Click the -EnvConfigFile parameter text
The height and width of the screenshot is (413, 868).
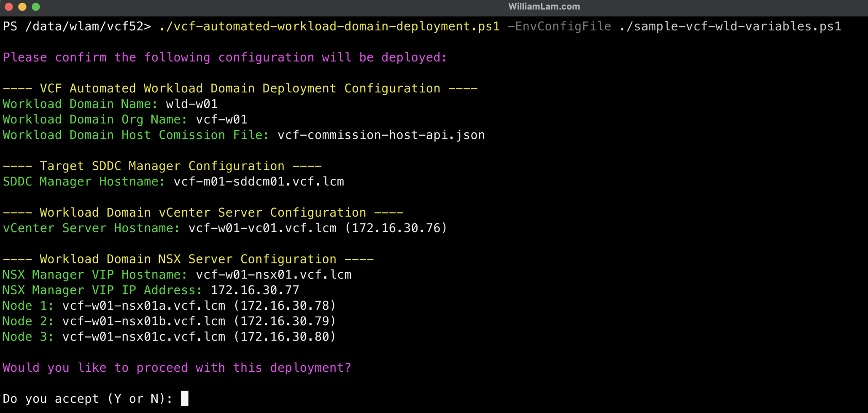point(559,27)
